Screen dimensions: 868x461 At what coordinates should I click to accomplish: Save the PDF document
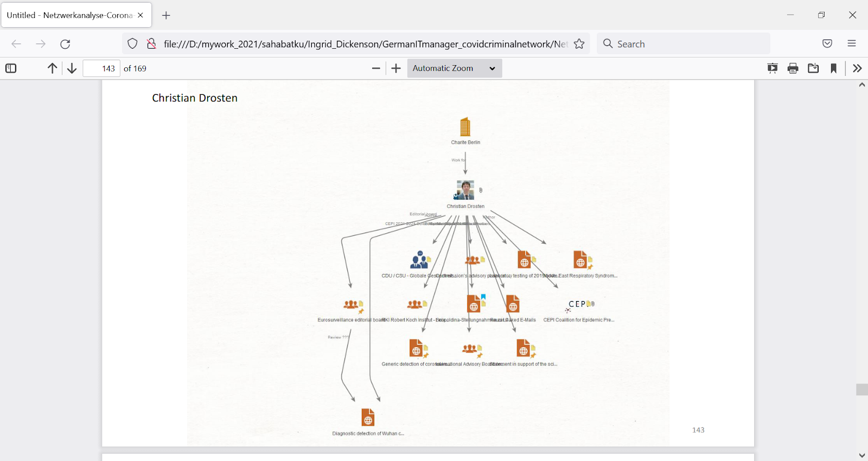(813, 68)
